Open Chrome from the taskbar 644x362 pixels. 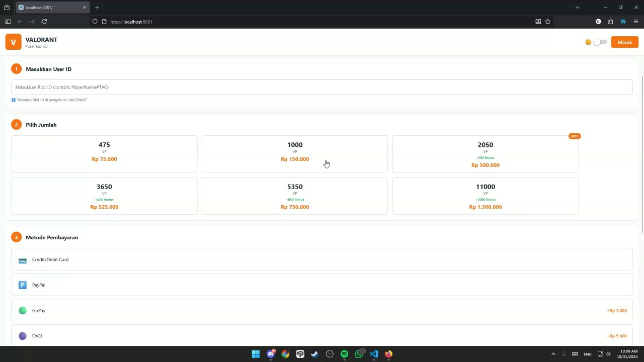pos(285,354)
